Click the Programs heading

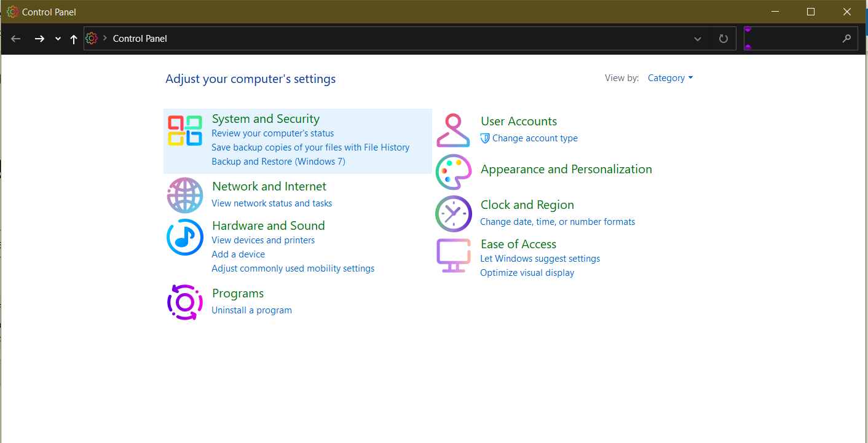click(238, 294)
